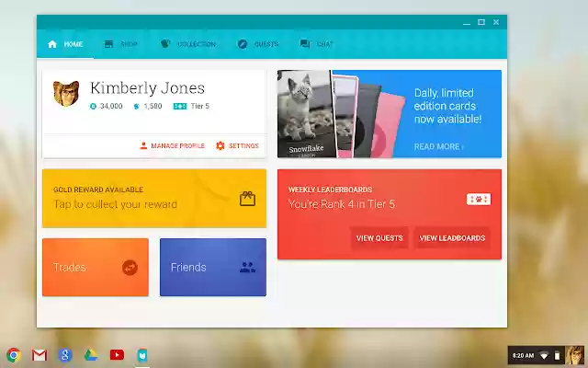Open the Collection tab

(187, 44)
